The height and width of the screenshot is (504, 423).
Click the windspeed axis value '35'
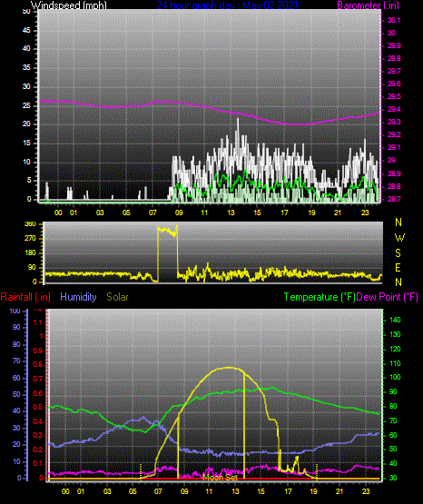[26, 68]
